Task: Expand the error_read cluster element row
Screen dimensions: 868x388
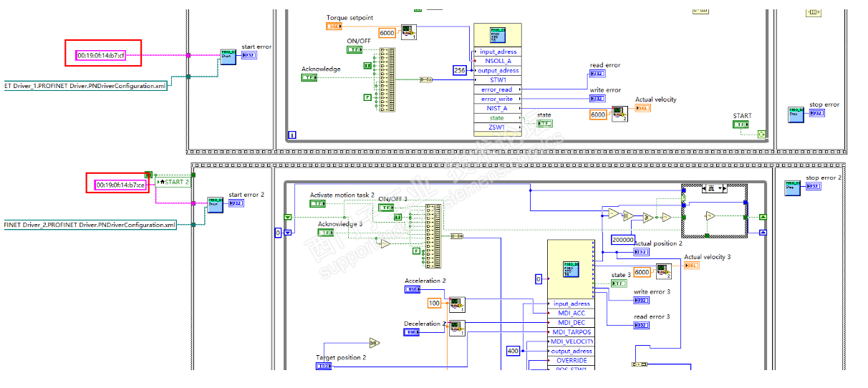Action: (497, 89)
